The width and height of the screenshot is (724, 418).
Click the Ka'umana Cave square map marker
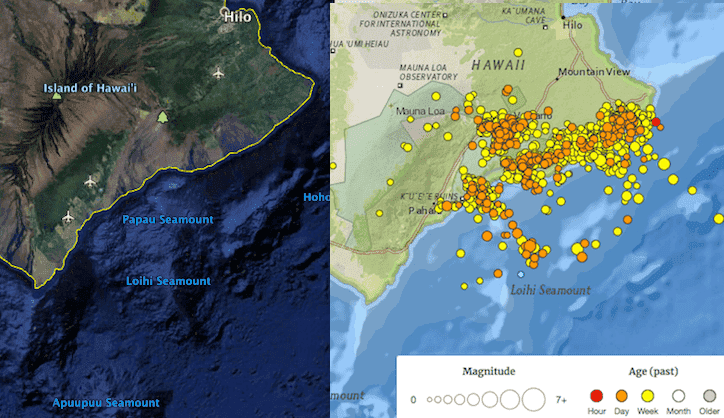click(545, 28)
